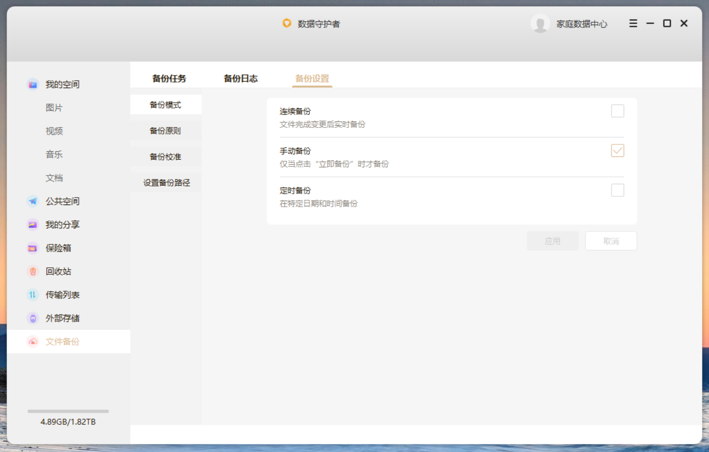This screenshot has height=452, width=709.
Task: Click the 我的空间 sidebar icon
Action: point(33,85)
